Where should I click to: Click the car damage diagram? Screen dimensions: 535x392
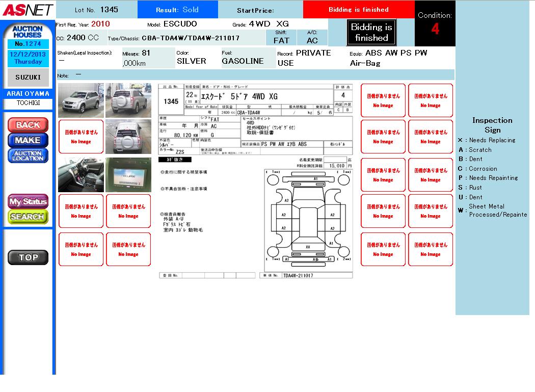coord(308,217)
